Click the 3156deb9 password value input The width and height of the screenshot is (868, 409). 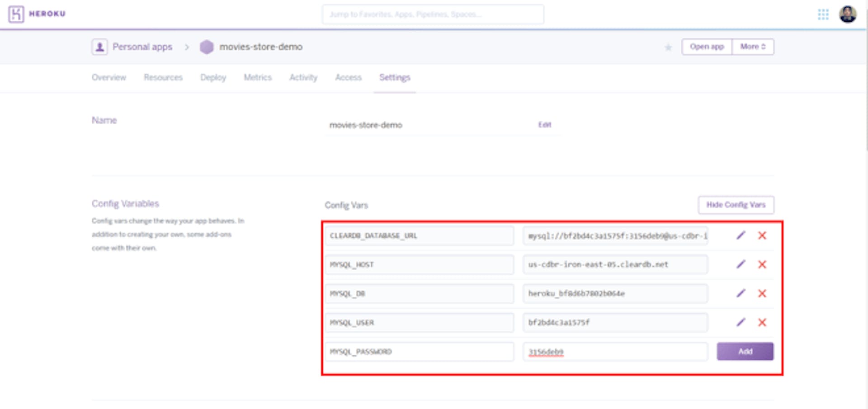[x=615, y=351]
